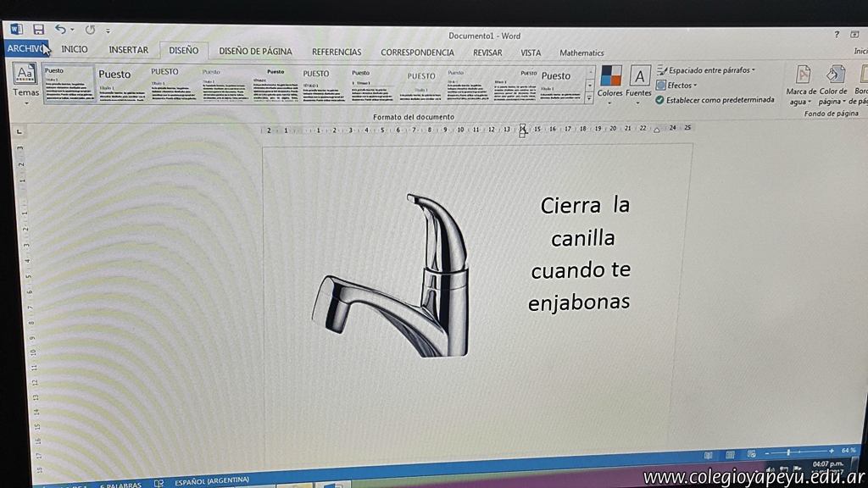
Task: Click the Undo arrow icon
Action: coord(61,30)
